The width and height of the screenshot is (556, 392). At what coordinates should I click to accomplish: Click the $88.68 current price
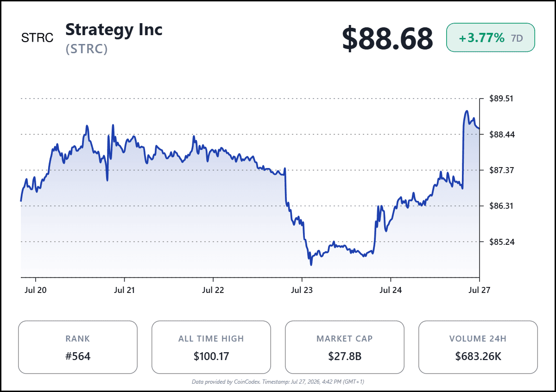pos(387,38)
